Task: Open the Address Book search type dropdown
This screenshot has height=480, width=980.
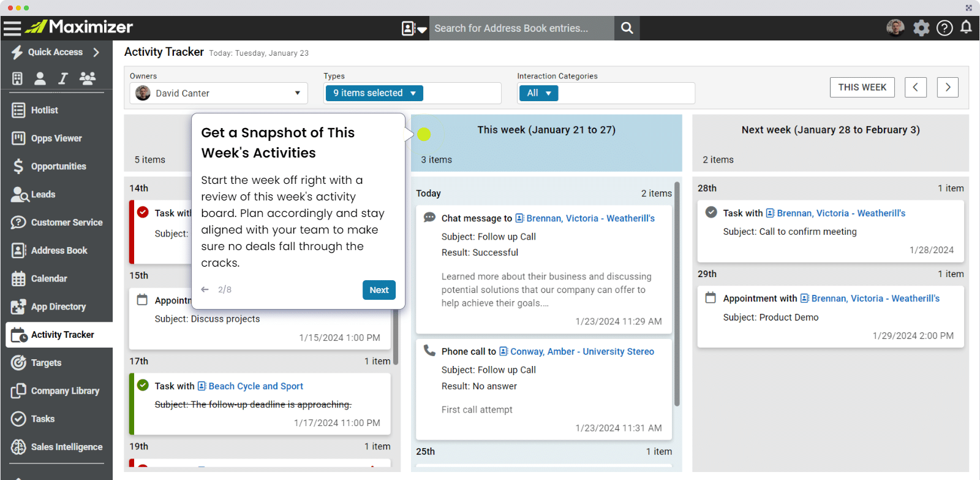Action: 414,28
